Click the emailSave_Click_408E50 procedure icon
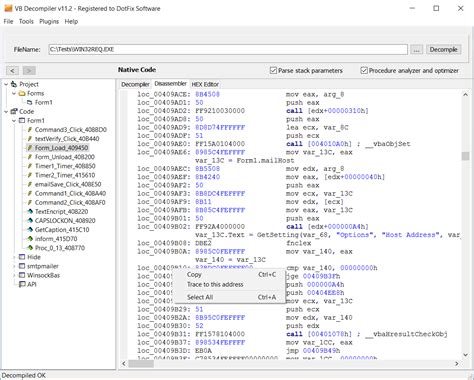Screen dimensions: 474x380 point(30,184)
